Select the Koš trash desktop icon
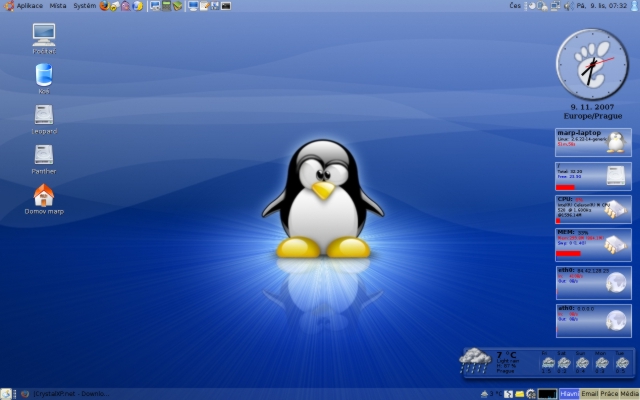640x400 pixels. [44, 78]
